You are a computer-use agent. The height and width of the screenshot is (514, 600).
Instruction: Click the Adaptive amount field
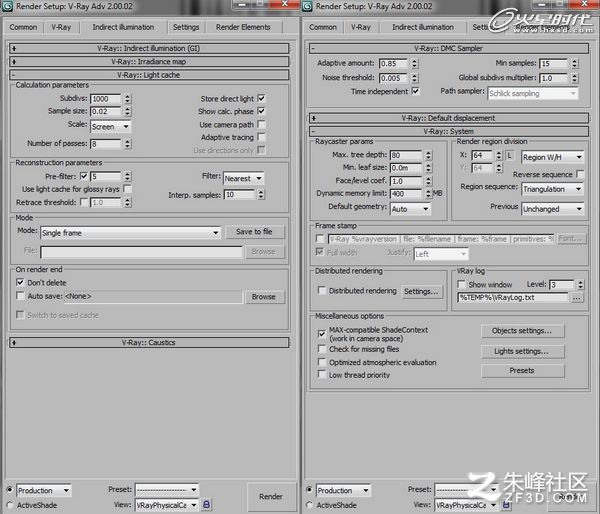pyautogui.click(x=394, y=63)
